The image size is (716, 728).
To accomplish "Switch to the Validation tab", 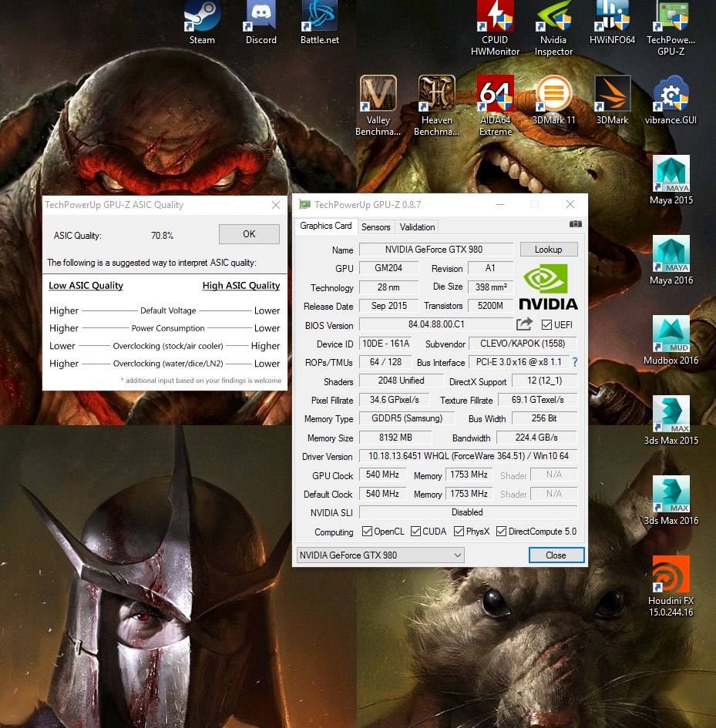I will 417,227.
